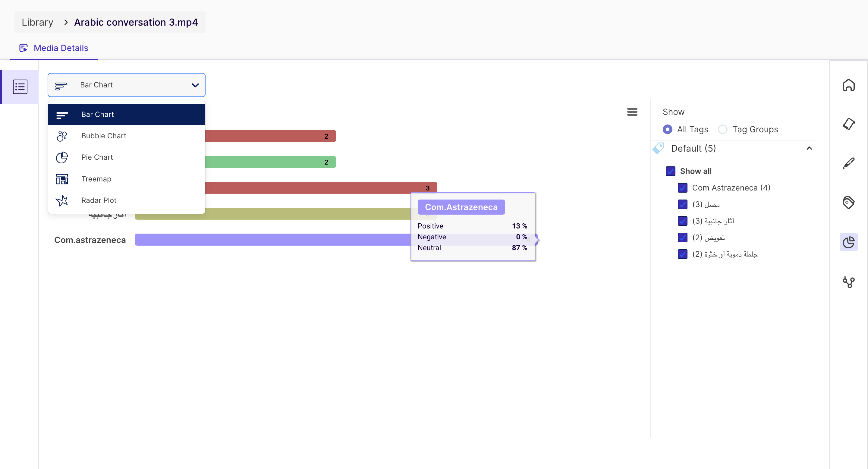The image size is (868, 469).
Task: Click the home icon in right sidebar
Action: pyautogui.click(x=848, y=85)
